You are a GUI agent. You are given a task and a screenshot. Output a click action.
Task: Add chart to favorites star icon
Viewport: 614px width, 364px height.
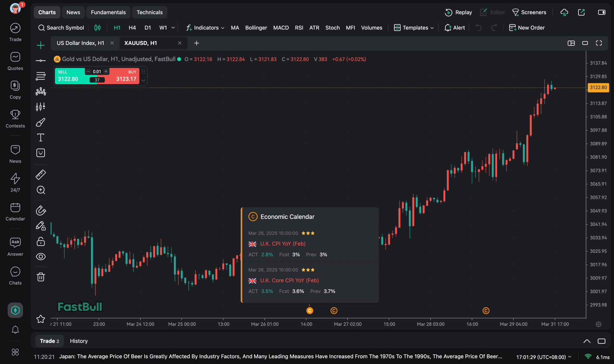coord(41,319)
